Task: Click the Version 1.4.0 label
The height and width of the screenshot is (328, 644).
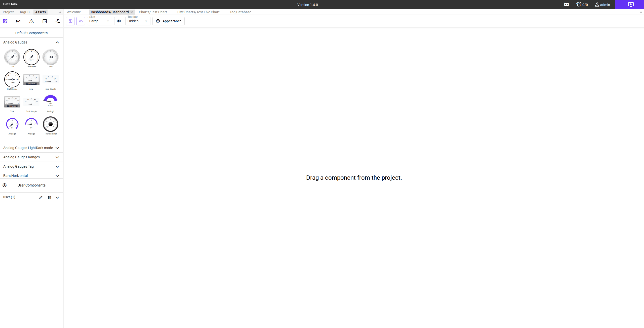Action: pyautogui.click(x=307, y=5)
